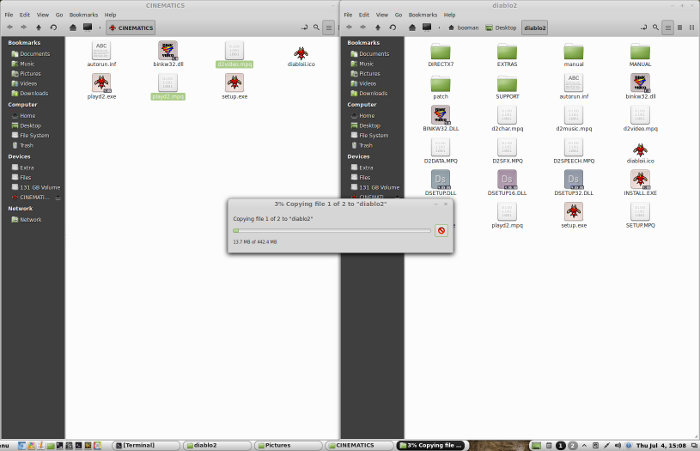Screen dimensions: 700x451
Task: Switch diablo2 window to compact view
Action: point(692,28)
